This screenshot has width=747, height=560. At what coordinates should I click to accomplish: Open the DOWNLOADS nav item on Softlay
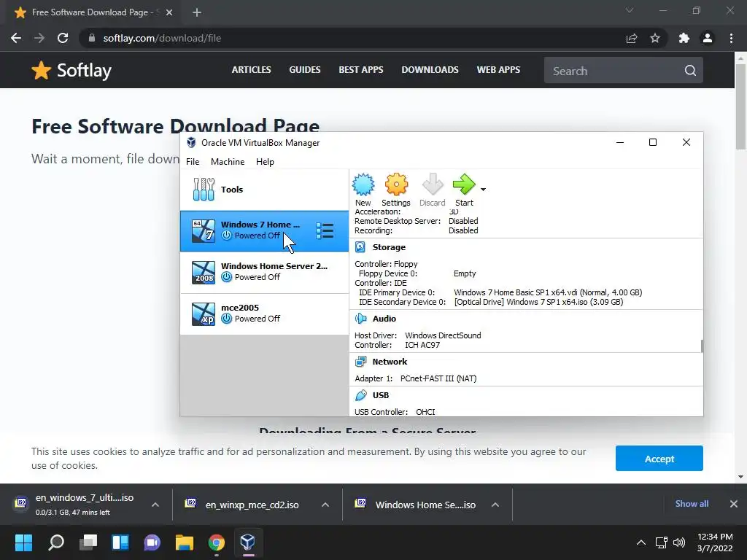[x=430, y=70]
